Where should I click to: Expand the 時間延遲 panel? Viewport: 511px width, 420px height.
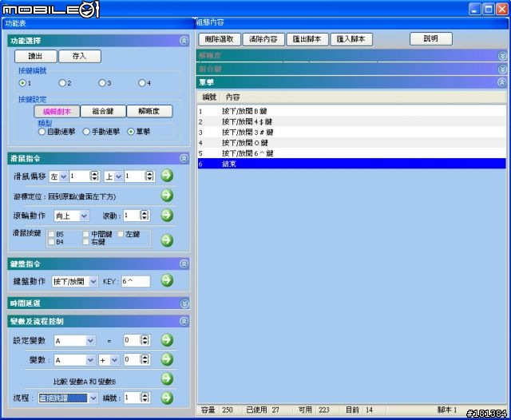(184, 303)
